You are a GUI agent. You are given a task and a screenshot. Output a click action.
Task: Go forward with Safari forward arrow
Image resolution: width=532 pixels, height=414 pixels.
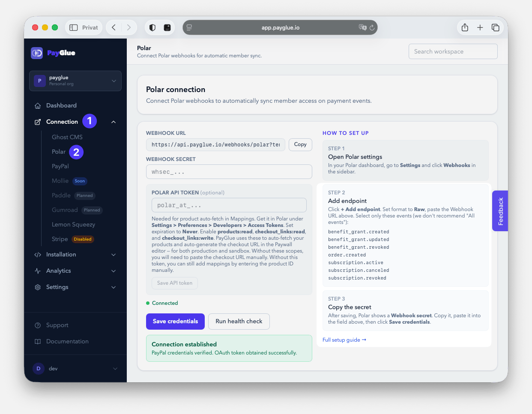tap(129, 27)
